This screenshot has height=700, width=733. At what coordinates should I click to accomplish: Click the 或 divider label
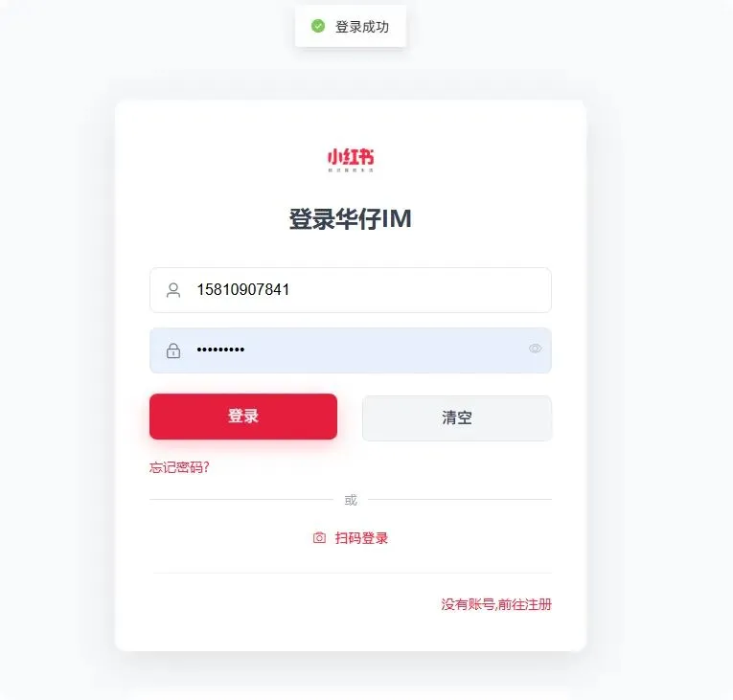[x=351, y=500]
